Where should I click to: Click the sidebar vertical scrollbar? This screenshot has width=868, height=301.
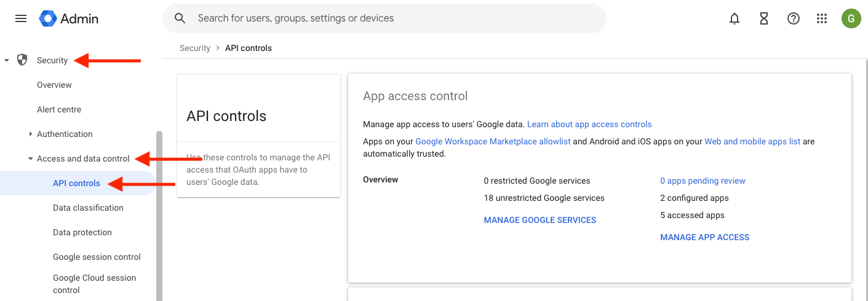coord(159,215)
